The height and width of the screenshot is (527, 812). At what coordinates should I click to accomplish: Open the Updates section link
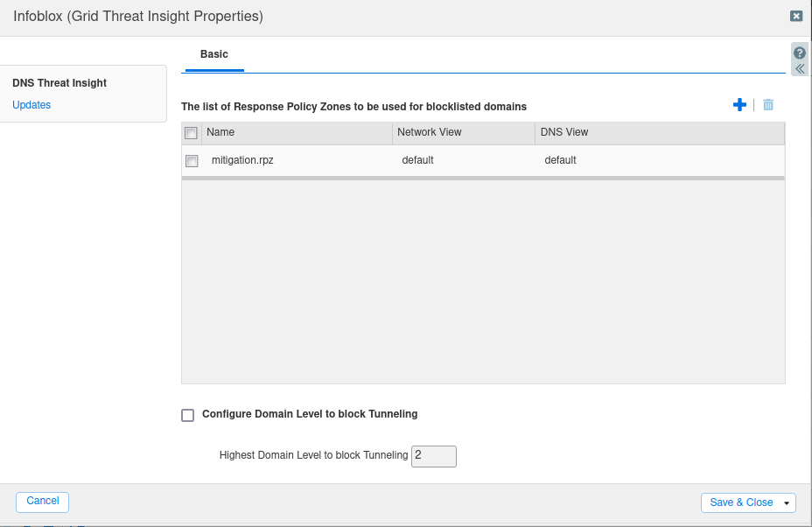point(31,105)
